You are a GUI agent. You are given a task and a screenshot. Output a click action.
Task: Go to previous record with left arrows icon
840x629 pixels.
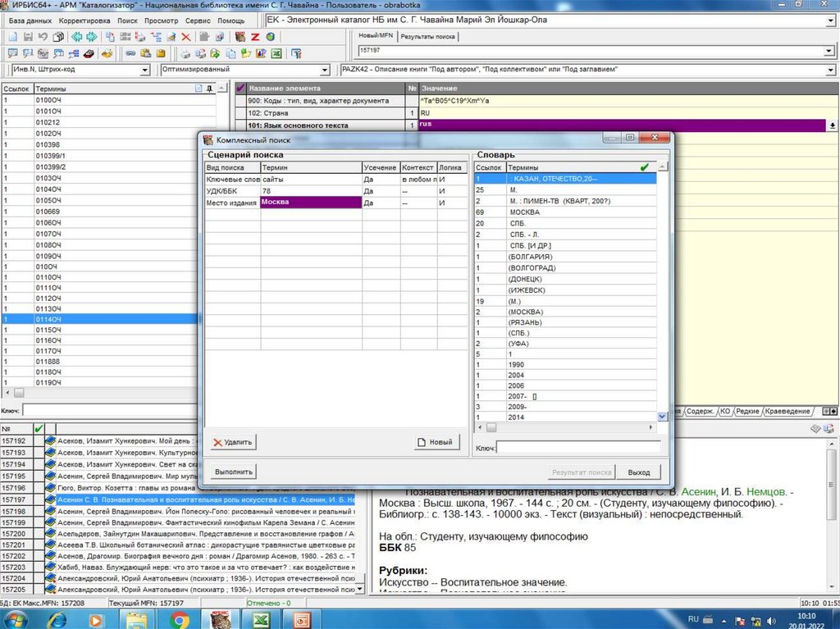coord(76,37)
